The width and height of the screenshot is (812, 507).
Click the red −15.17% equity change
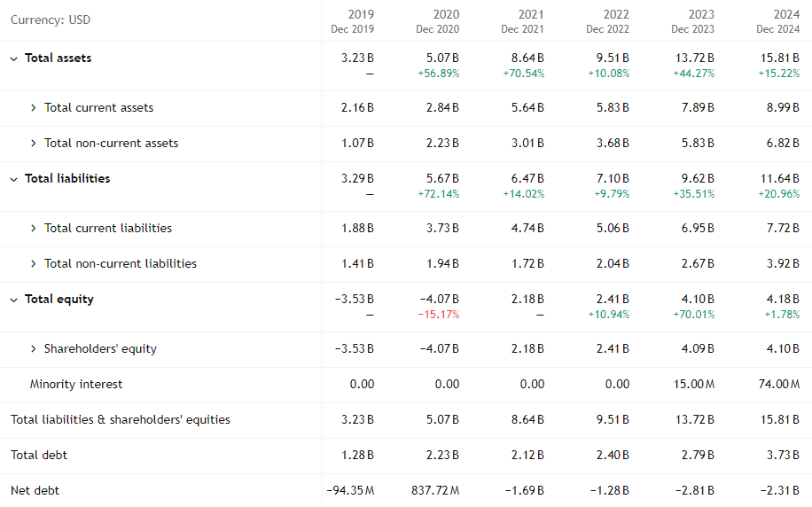(x=439, y=315)
